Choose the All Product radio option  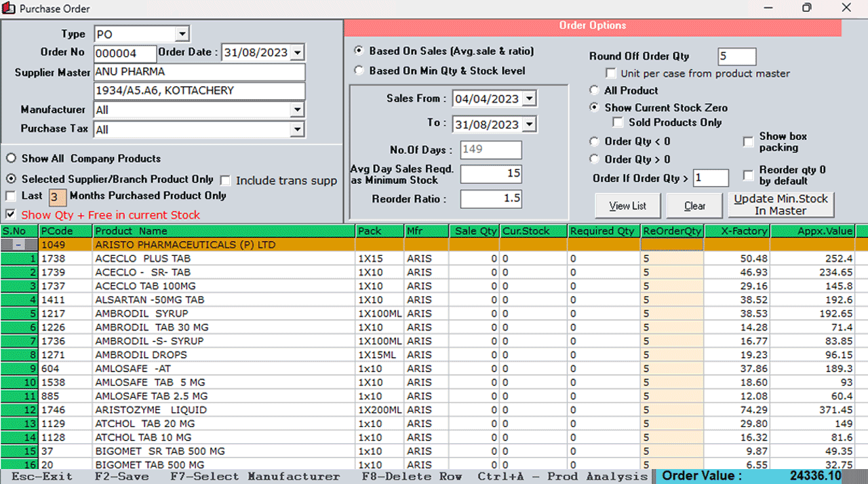click(x=594, y=90)
